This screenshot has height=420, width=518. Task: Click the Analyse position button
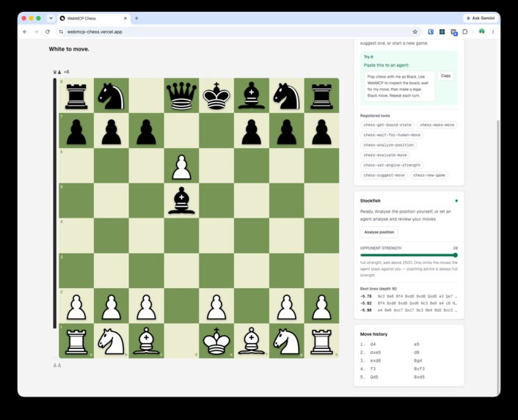coord(379,232)
